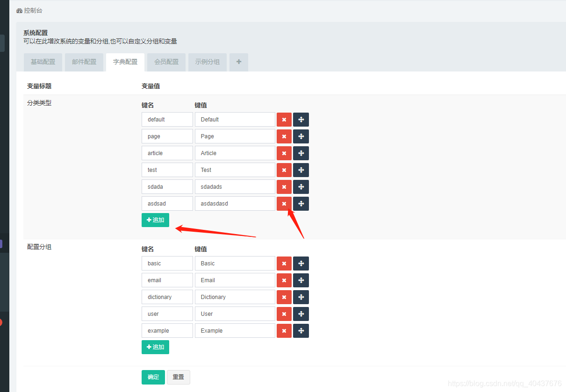Image resolution: width=566 pixels, height=392 pixels.
Task: Edit the 'Example' key value field
Action: (x=235, y=331)
